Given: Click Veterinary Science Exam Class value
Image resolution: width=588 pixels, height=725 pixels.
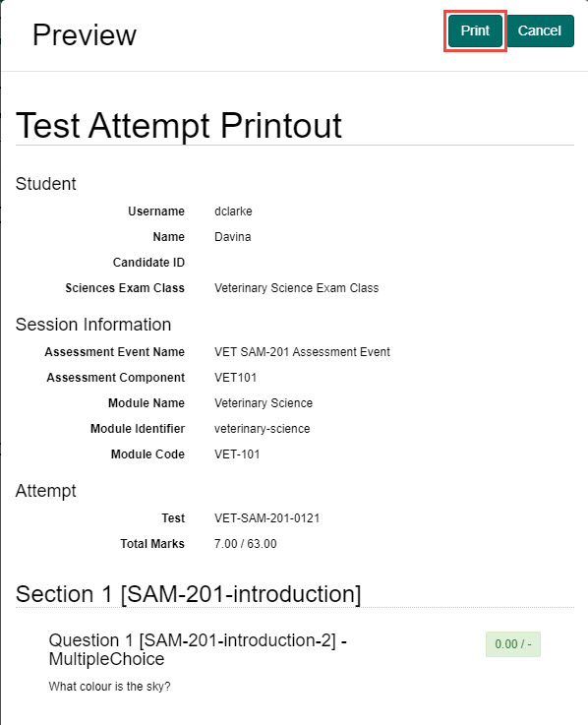Looking at the screenshot, I should [x=296, y=287].
